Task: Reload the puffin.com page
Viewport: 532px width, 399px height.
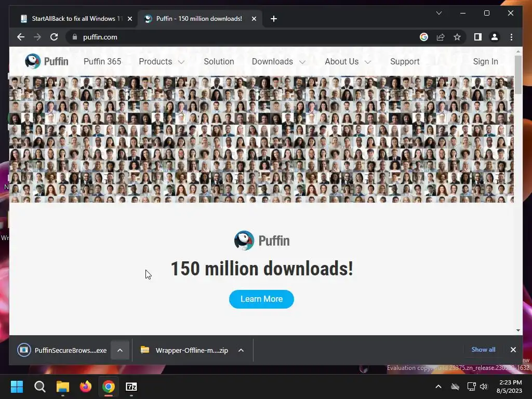Action: tap(54, 37)
